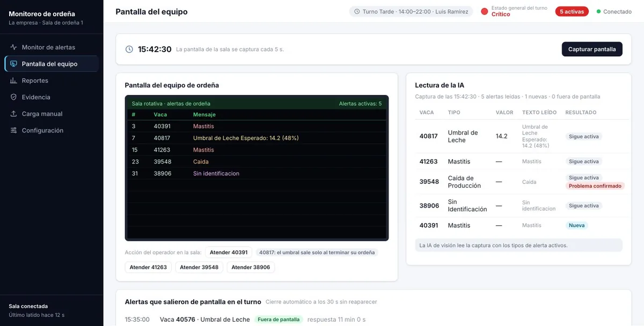The height and width of the screenshot is (326, 644).
Task: Click the 15:42:30 capture time
Action: coord(155,49)
